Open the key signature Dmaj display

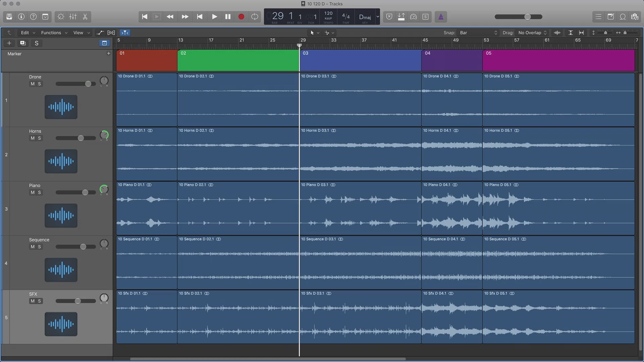(365, 17)
